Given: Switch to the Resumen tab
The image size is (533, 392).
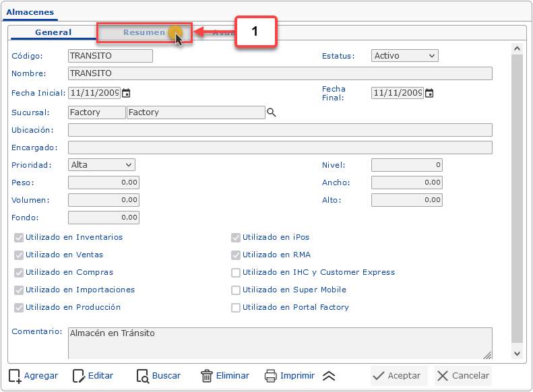Looking at the screenshot, I should coord(144,32).
